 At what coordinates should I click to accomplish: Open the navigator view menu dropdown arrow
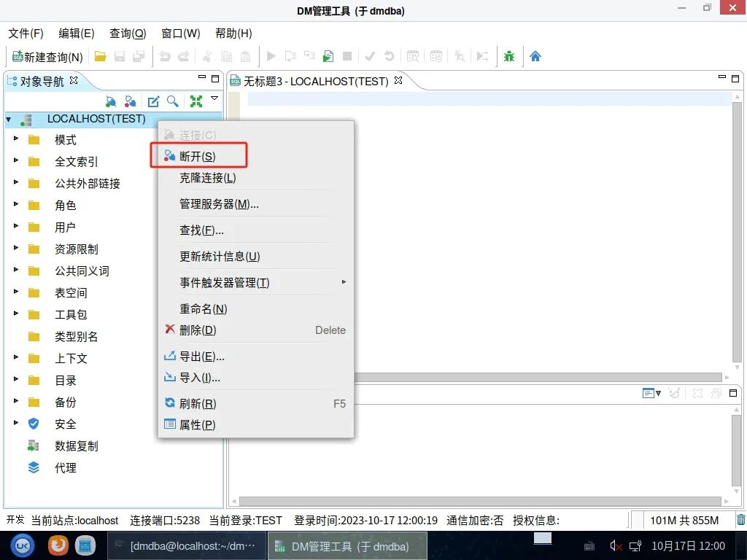point(214,98)
